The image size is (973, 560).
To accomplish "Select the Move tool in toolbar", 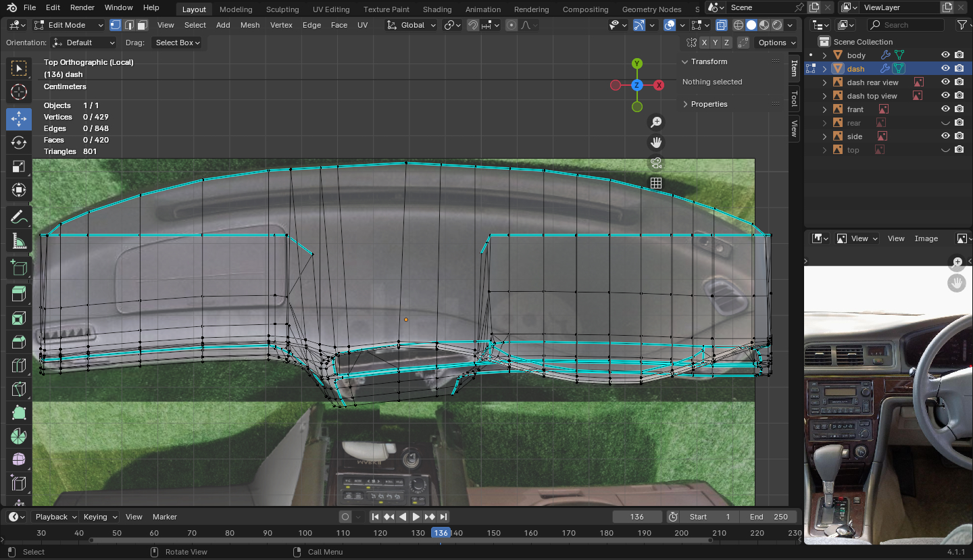I will (19, 119).
